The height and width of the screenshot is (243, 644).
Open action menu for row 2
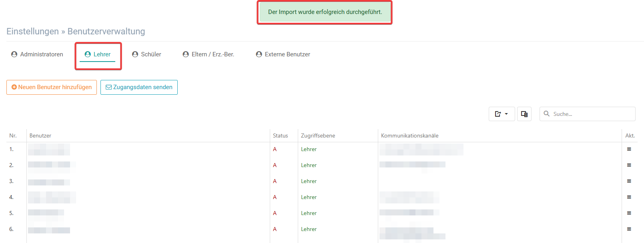pos(629,165)
